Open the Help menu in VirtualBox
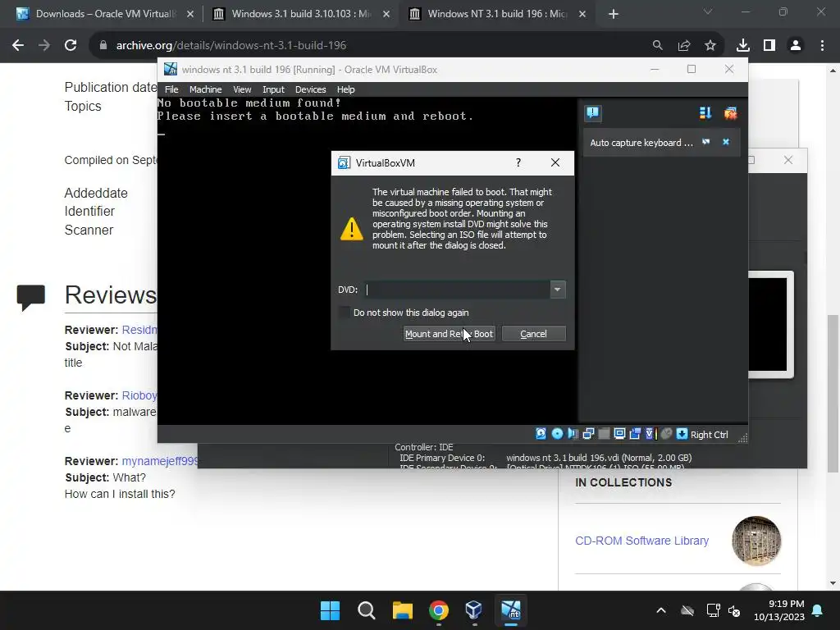Image resolution: width=840 pixels, height=630 pixels. 345,89
